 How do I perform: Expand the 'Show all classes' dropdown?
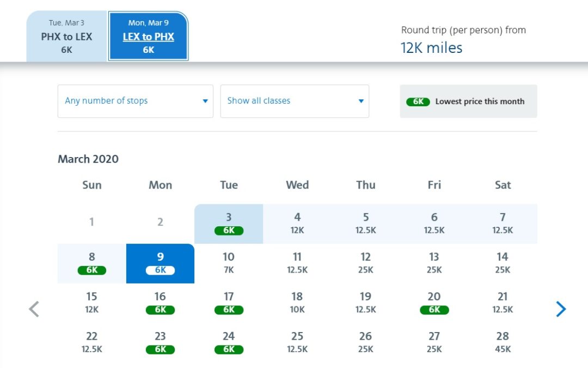point(295,101)
